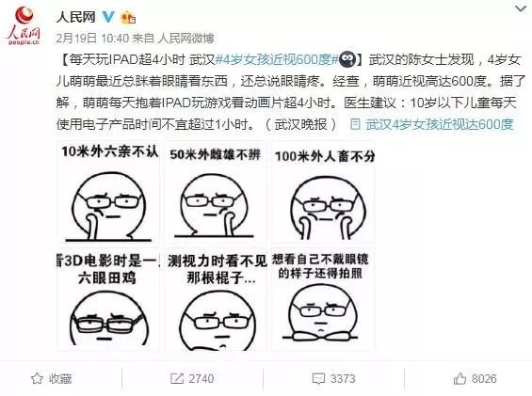Click the article document icon before link
The image size is (532, 396).
pyautogui.click(x=355, y=124)
